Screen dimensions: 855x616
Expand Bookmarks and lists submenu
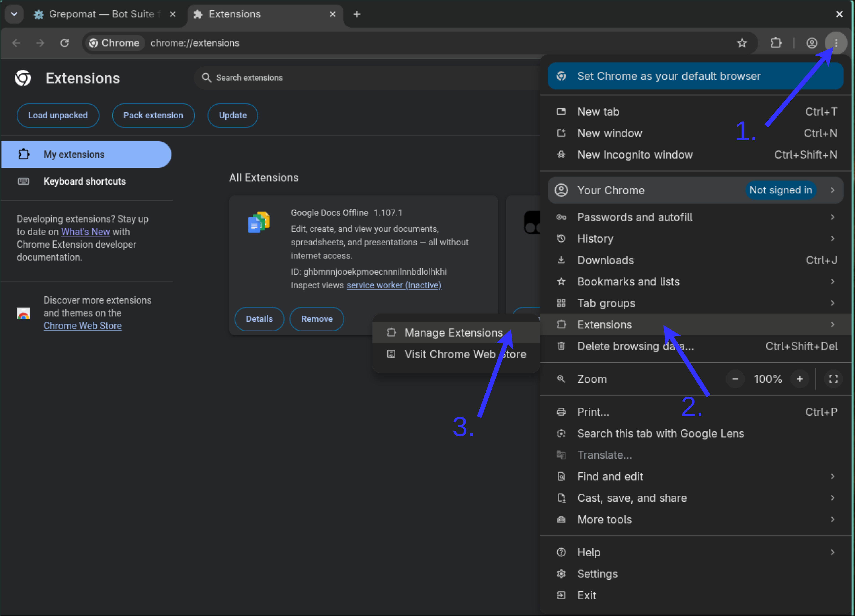[x=695, y=281]
